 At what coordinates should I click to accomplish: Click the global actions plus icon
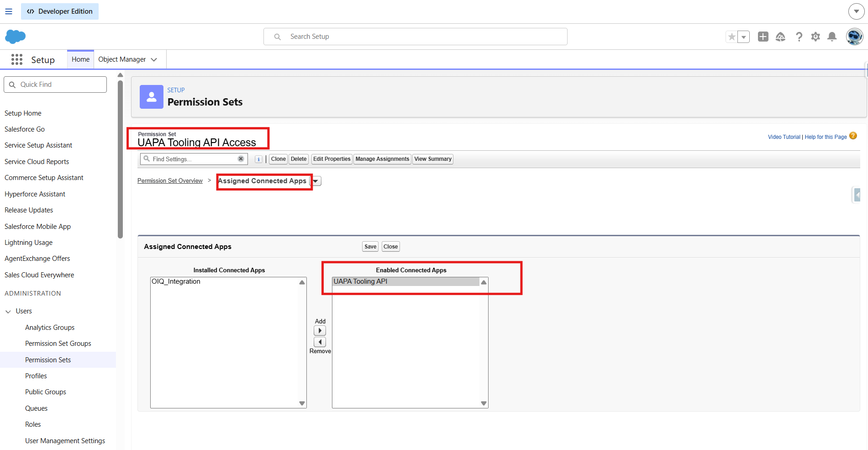click(x=763, y=37)
